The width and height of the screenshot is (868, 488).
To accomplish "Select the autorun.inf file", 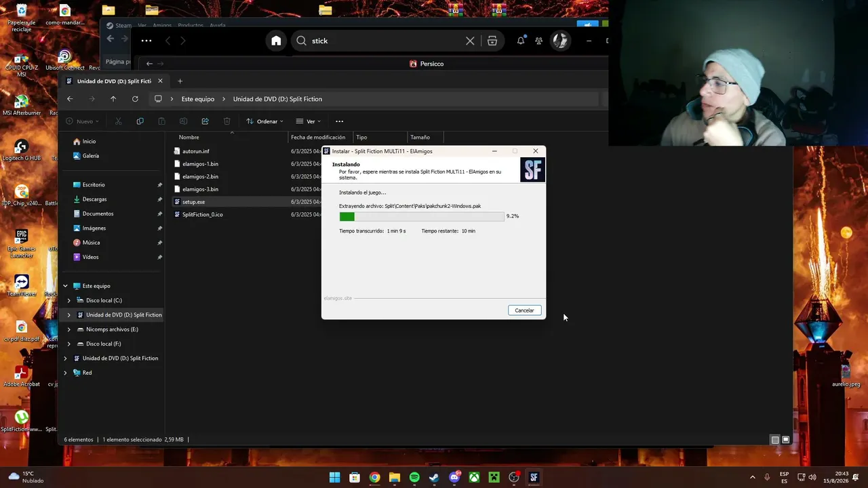I will tap(195, 151).
